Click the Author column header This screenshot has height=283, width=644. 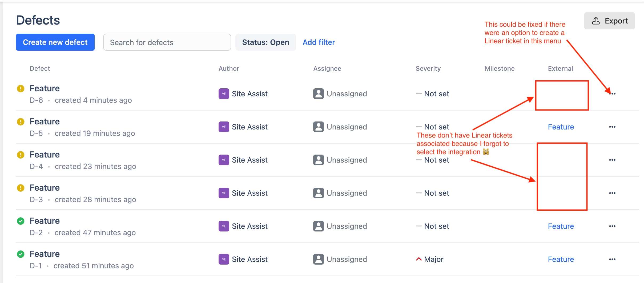tap(229, 69)
